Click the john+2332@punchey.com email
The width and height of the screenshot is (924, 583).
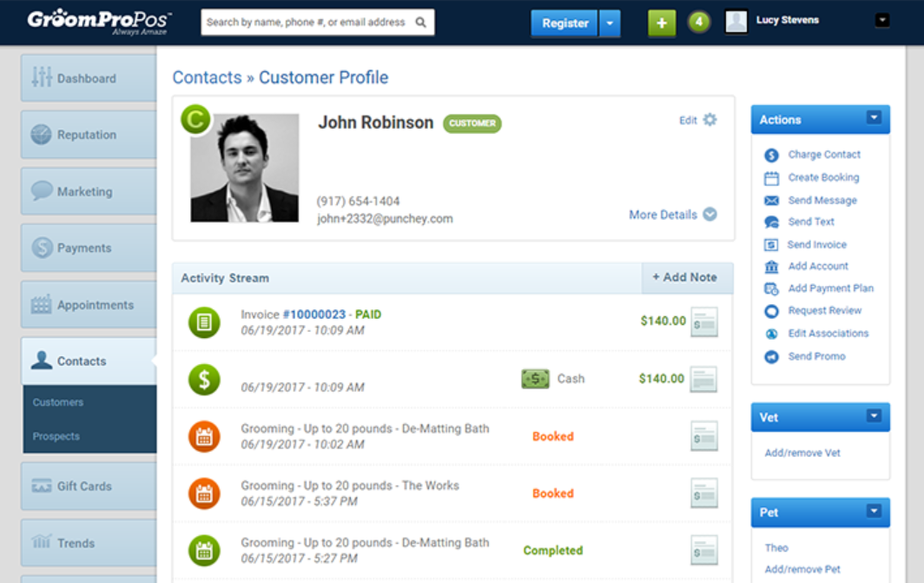[385, 219]
